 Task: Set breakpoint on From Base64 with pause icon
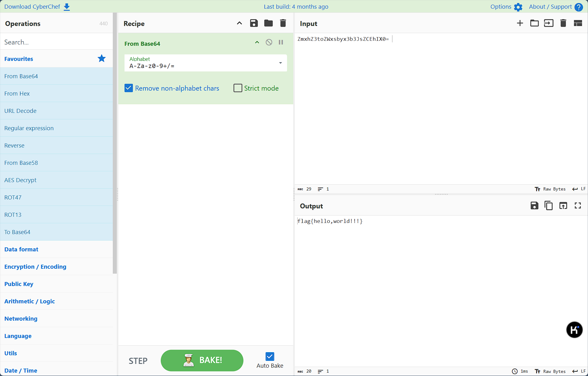[x=281, y=42]
